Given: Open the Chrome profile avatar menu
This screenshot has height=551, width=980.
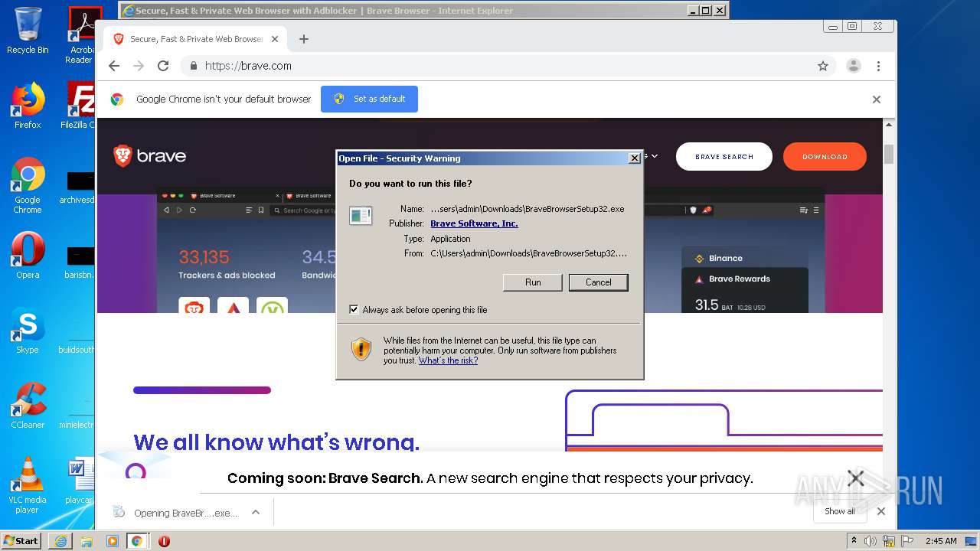Looking at the screenshot, I should coord(854,66).
